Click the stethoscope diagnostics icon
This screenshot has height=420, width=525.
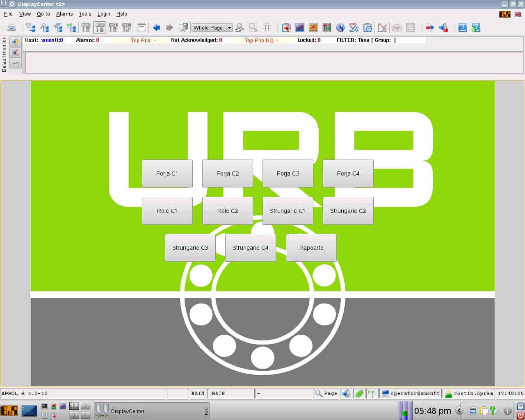click(354, 27)
